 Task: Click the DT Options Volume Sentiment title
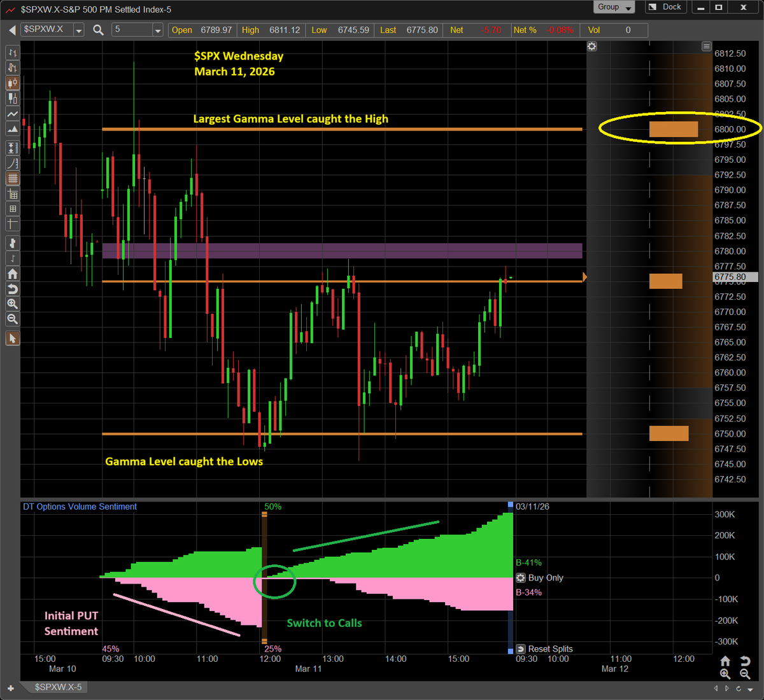(80, 507)
